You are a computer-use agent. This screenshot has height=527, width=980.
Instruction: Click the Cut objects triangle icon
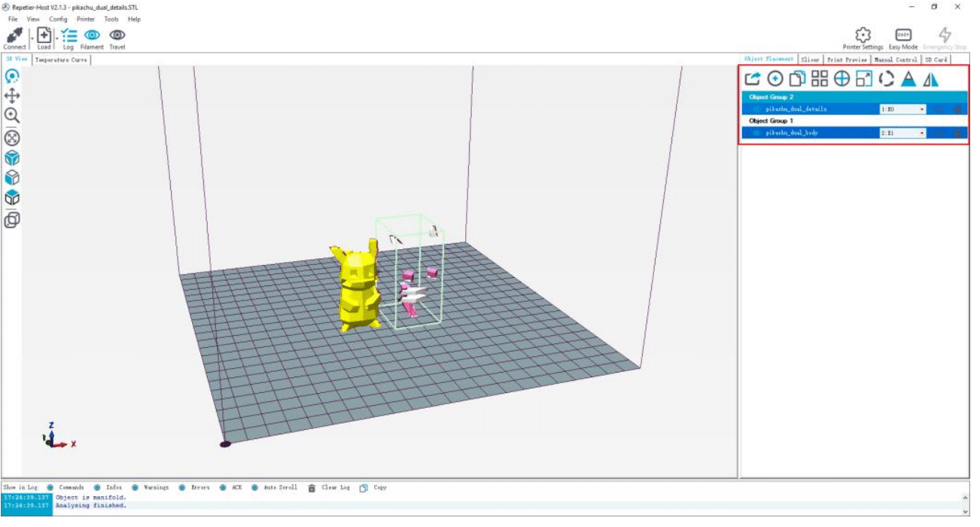(908, 79)
